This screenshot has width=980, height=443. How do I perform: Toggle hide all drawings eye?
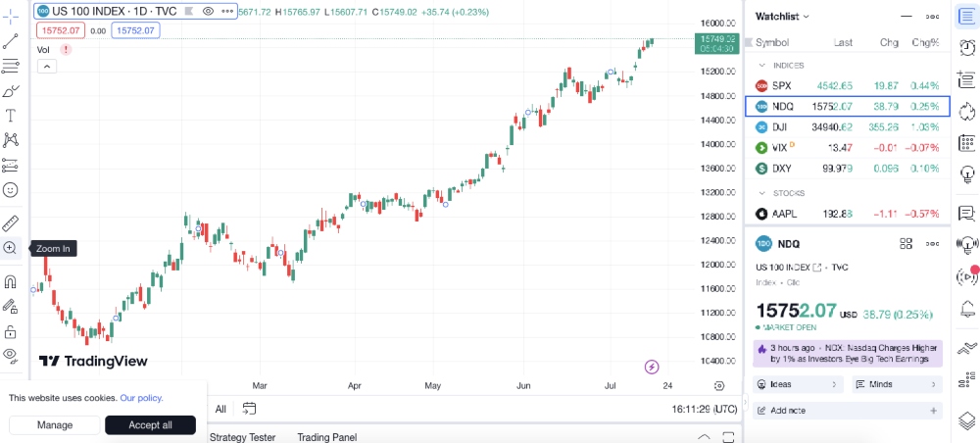pos(10,356)
